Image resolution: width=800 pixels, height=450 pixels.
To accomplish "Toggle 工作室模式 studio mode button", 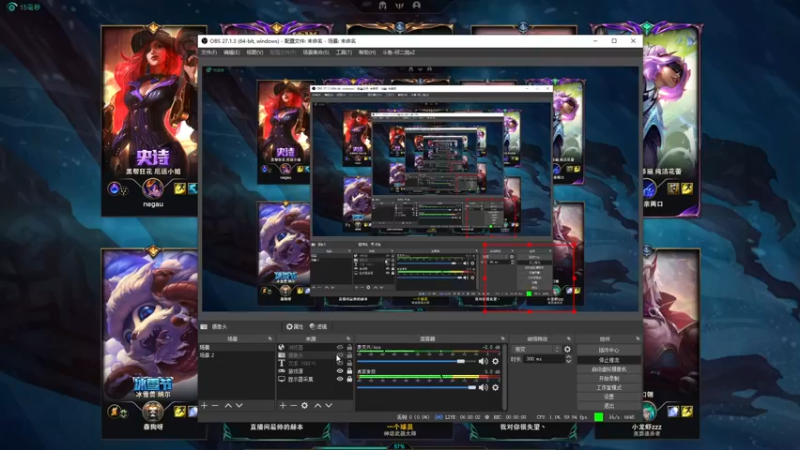I will point(609,388).
